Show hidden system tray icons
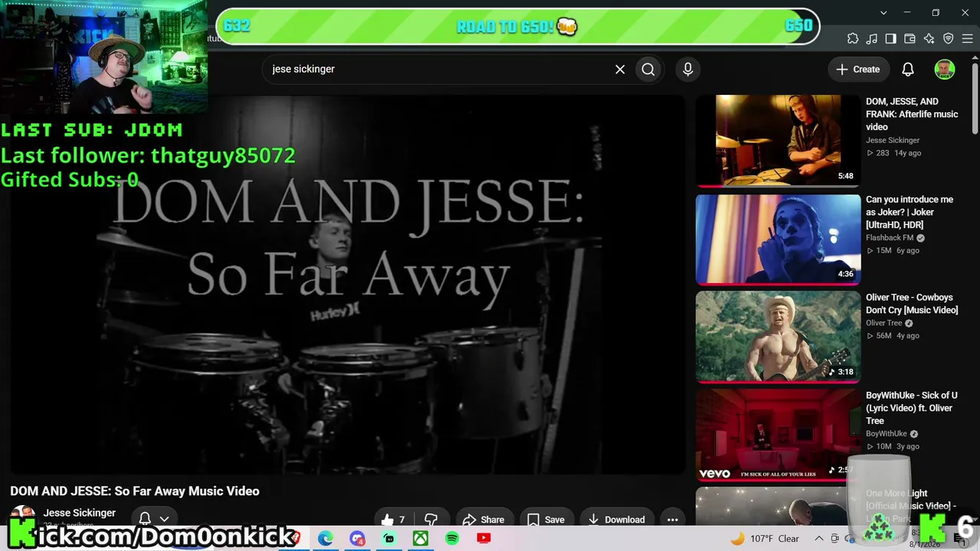Screen dimensions: 980x551 (818, 539)
